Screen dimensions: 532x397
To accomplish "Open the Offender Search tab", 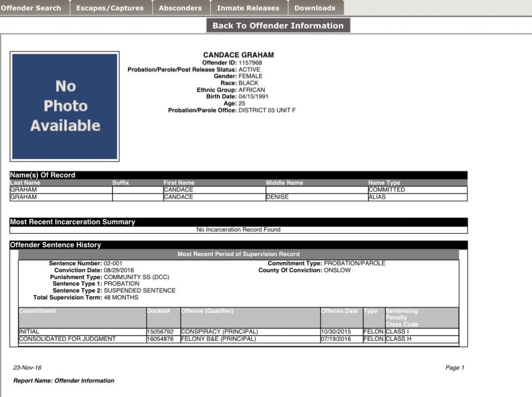I will point(32,8).
